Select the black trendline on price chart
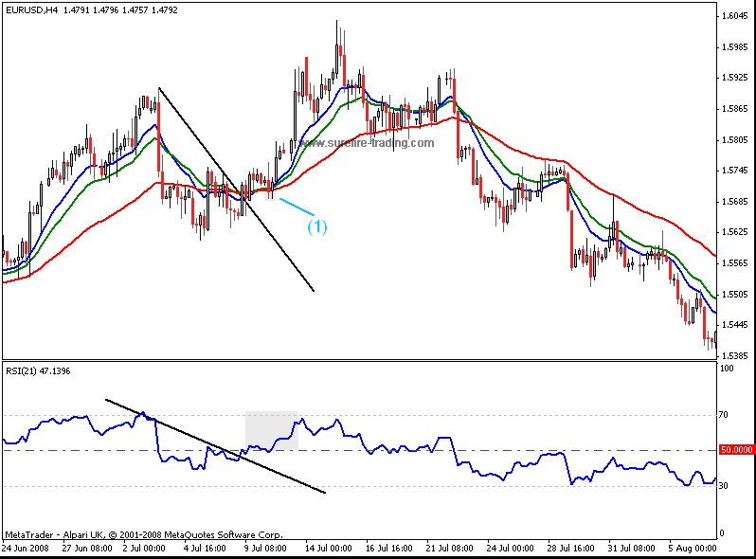 (236, 189)
